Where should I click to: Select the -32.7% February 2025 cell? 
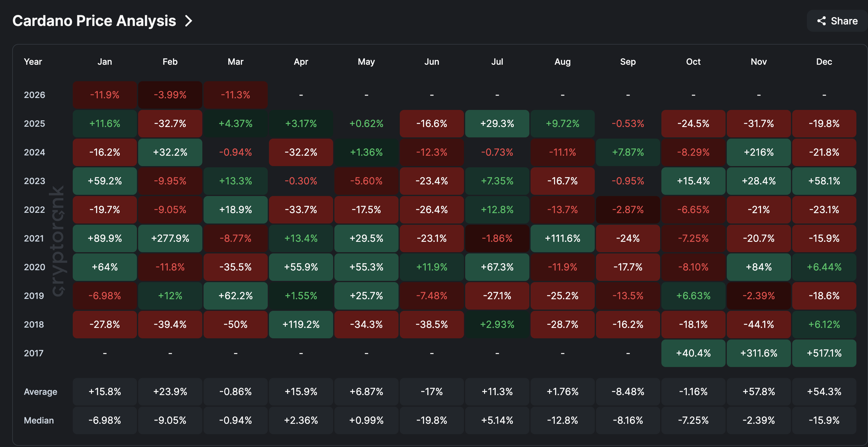170,124
